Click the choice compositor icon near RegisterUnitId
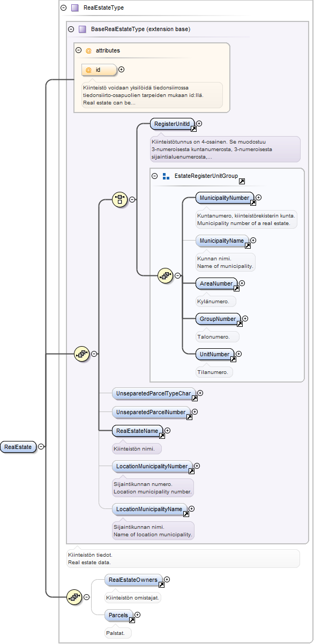Screen dimensions: 314x644 click(x=120, y=200)
